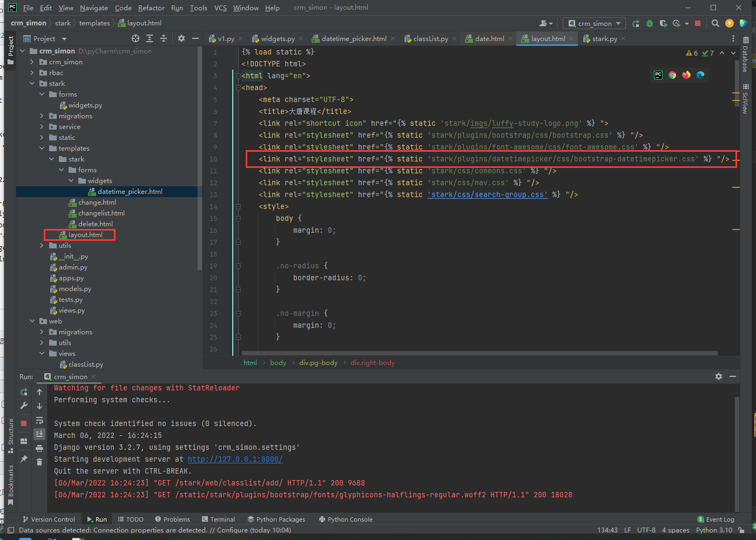
Task: Stop the running server in main toolbar
Action: pyautogui.click(x=698, y=23)
